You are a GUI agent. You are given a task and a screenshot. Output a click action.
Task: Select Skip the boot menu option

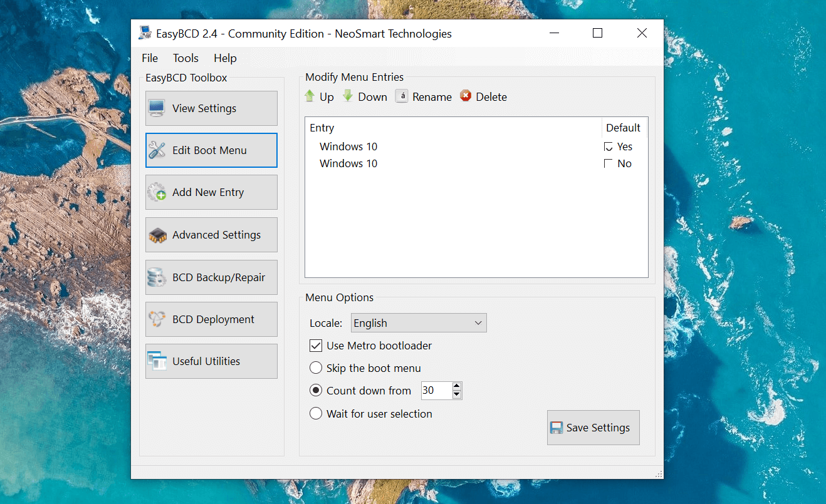pos(316,368)
